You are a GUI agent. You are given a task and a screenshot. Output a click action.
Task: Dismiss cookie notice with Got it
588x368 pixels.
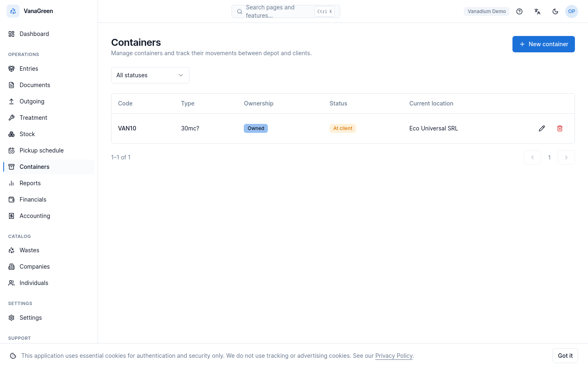coord(565,356)
